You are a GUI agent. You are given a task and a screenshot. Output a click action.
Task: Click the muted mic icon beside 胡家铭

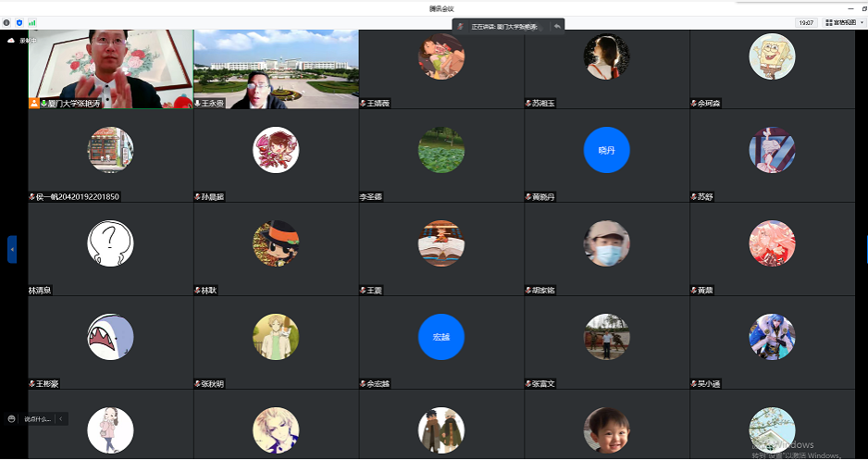point(528,291)
